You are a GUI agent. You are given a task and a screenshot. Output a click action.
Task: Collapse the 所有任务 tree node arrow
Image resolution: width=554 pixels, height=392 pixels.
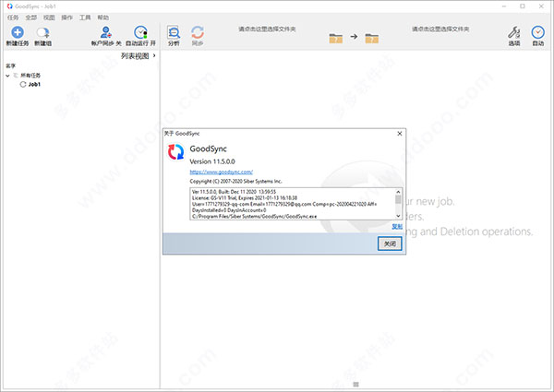coord(7,76)
